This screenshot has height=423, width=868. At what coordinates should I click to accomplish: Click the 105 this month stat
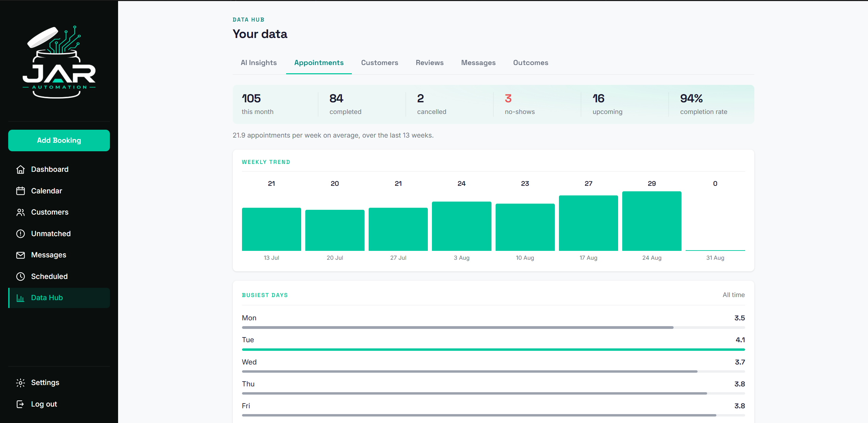(x=258, y=104)
